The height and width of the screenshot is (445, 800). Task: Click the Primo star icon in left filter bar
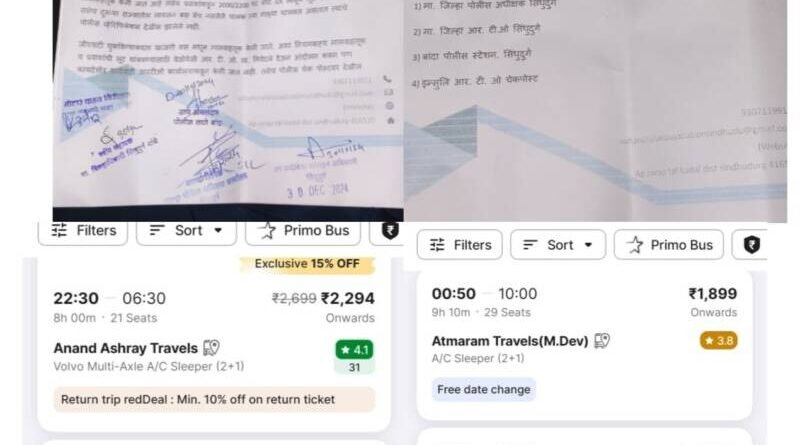[x=266, y=231]
